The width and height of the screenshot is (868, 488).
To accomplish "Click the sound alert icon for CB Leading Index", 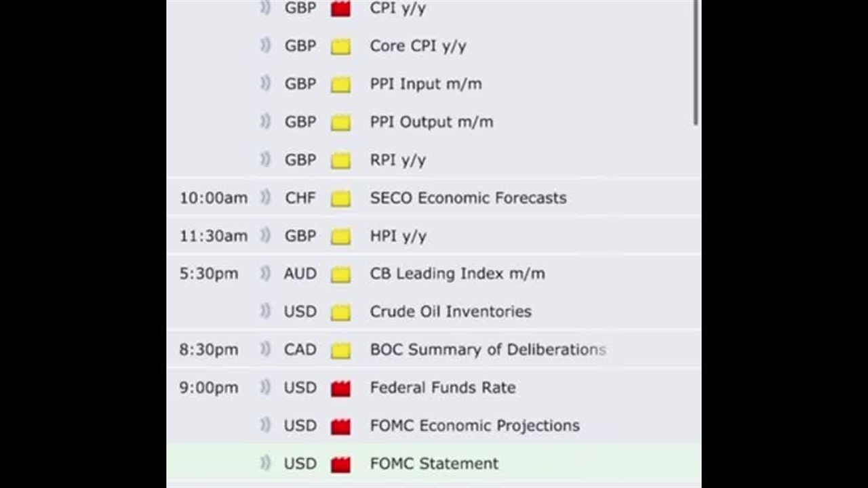I will tap(265, 274).
